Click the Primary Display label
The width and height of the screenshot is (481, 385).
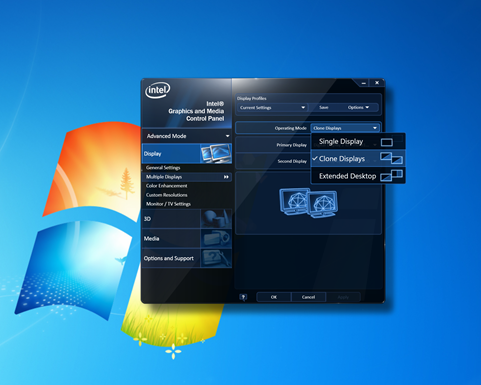291,145
